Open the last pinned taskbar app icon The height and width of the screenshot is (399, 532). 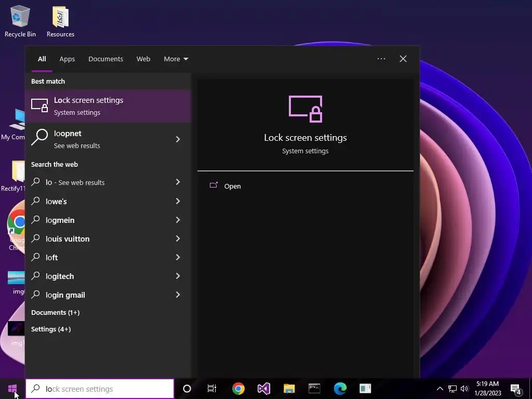365,389
